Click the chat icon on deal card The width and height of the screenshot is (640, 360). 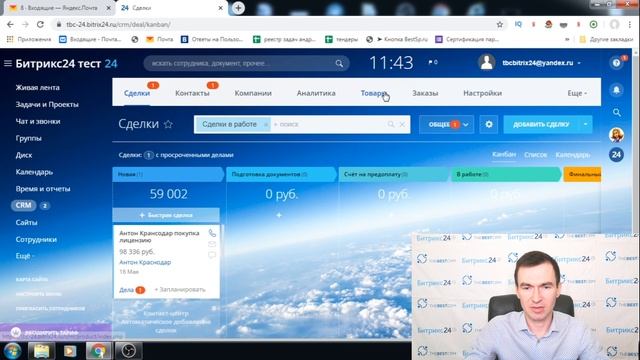[212, 255]
